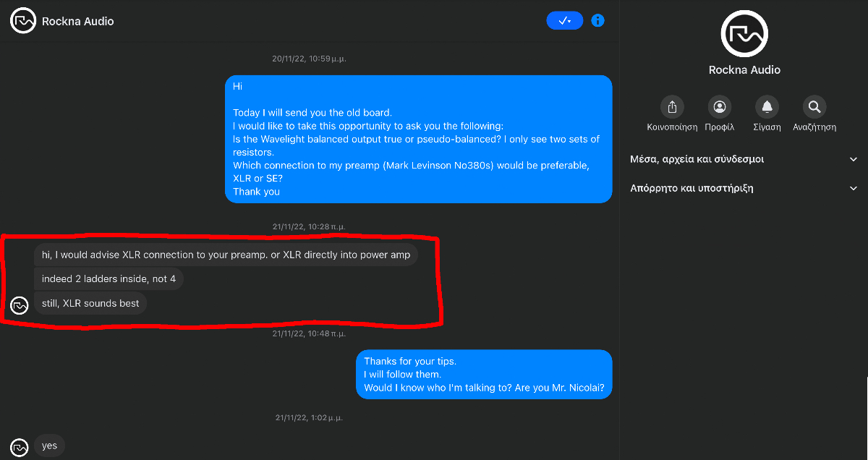This screenshot has width=868, height=460.
Task: Click the Rockna Audio name under the profile picture
Action: pos(744,70)
